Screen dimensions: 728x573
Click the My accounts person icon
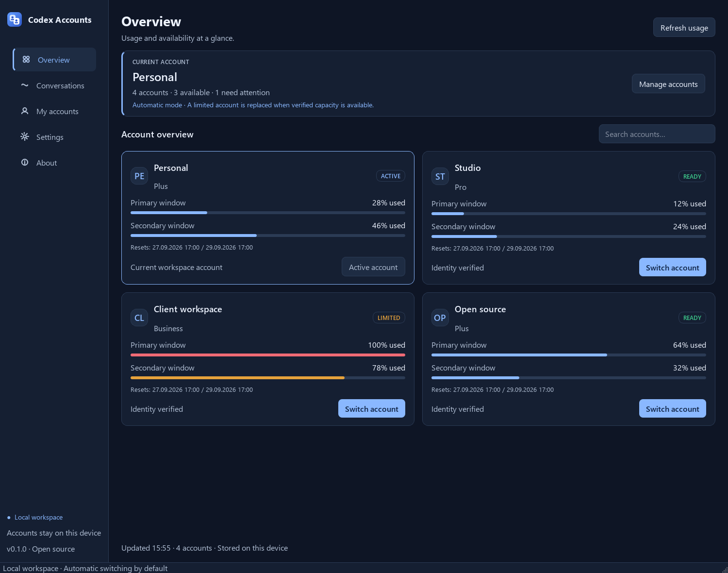(25, 111)
